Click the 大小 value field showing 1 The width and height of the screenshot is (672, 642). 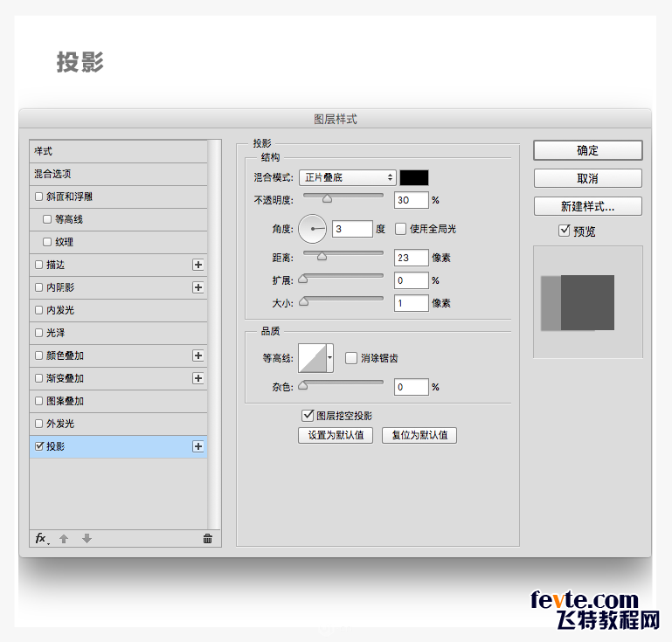click(x=411, y=303)
